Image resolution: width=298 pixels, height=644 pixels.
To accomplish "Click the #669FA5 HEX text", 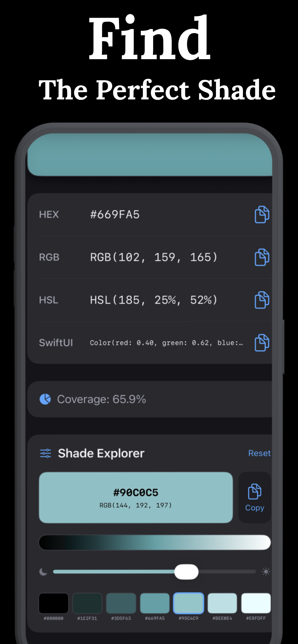I will [x=115, y=214].
